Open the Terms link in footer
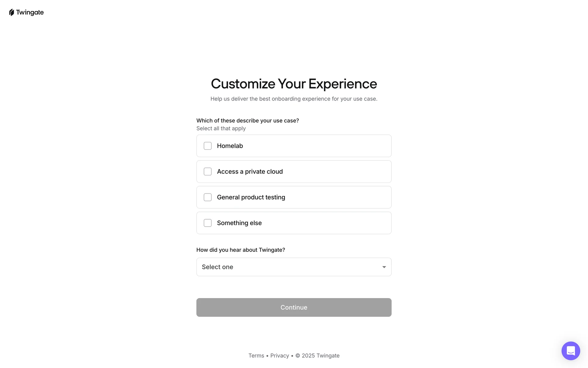Image resolution: width=588 pixels, height=368 pixels. pos(256,356)
